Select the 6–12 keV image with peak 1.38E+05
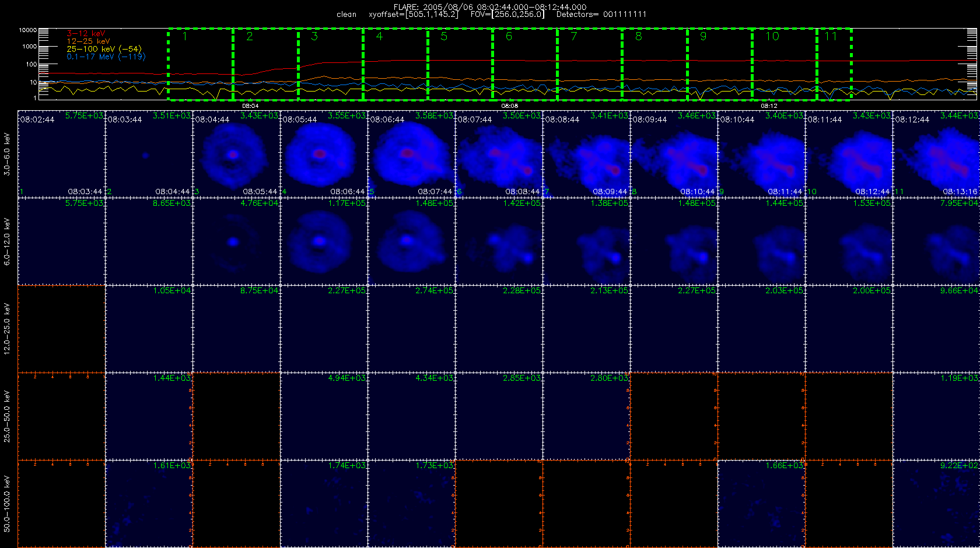980x548 pixels. 586,241
